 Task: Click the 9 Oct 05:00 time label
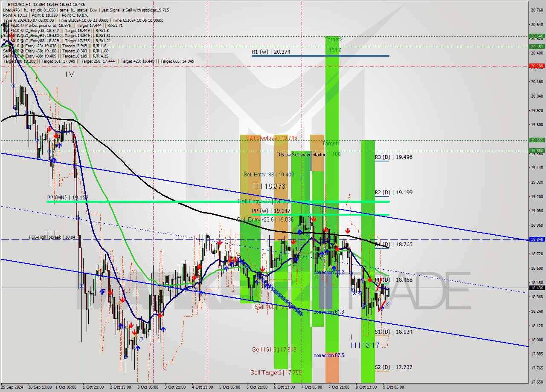[393, 387]
